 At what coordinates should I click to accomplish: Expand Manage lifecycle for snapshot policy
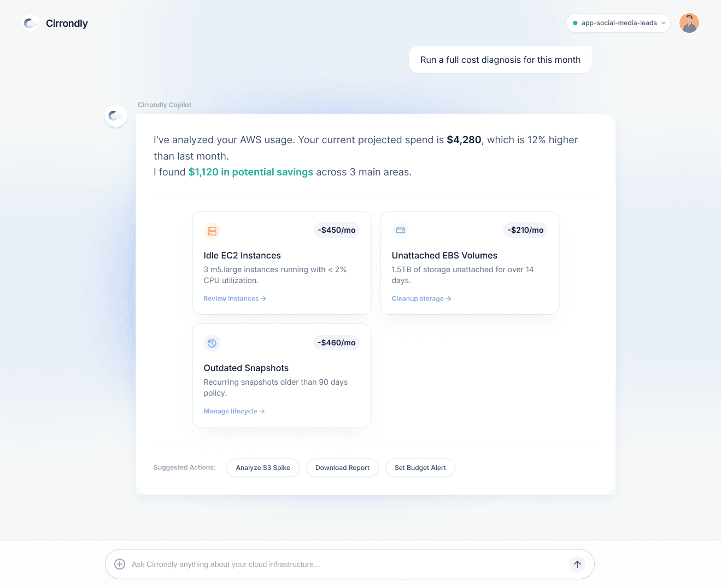[x=234, y=411]
